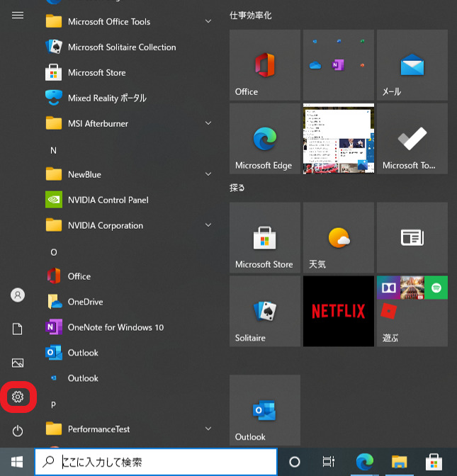Viewport: 457px width, 476px height.
Task: Expand the Microsoft Office Tools folder
Action: [x=128, y=22]
